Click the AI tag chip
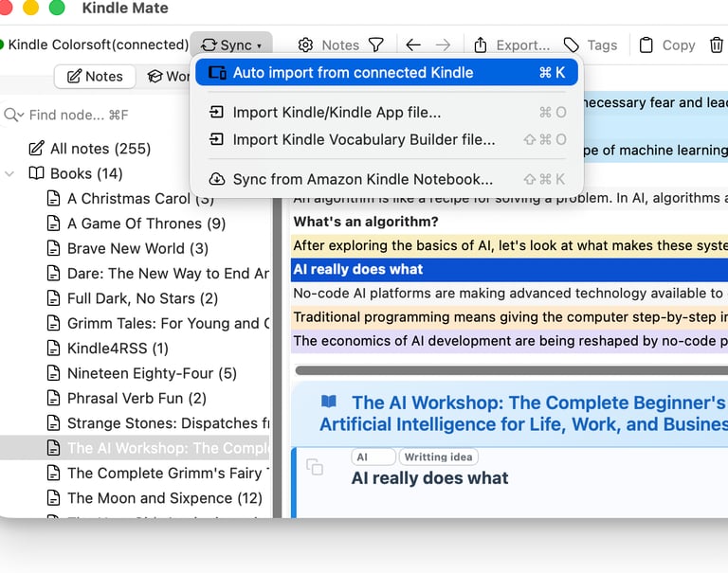The height and width of the screenshot is (573, 728). click(373, 457)
